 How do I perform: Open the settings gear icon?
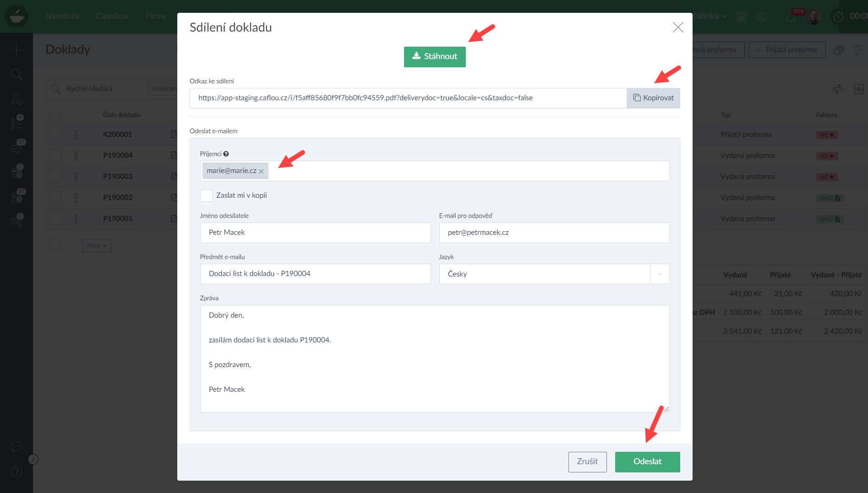click(762, 17)
